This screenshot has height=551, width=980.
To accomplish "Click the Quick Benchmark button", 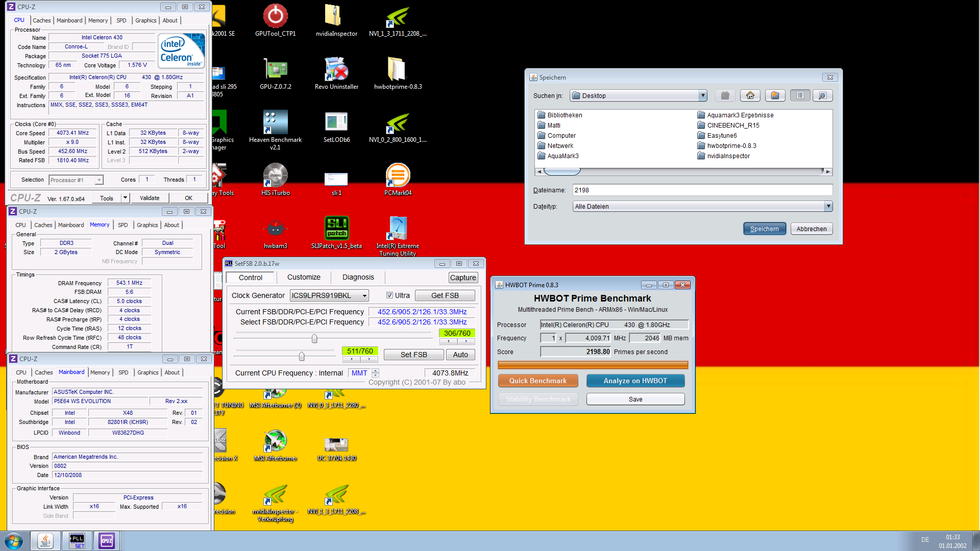I will pyautogui.click(x=538, y=381).
